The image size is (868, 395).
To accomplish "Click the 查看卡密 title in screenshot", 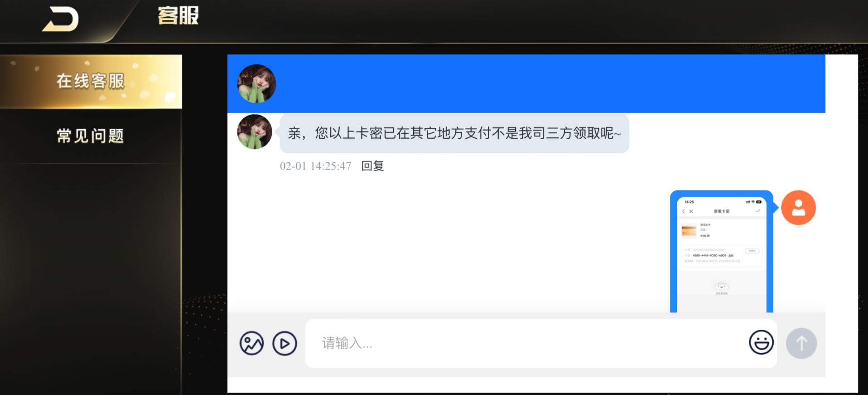I will click(722, 211).
